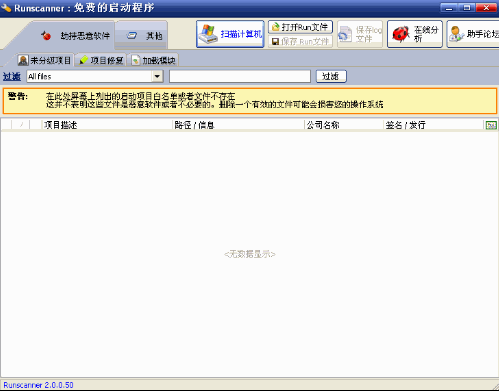Click the Windows flag scan icon
499x391 pixels.
coord(208,34)
